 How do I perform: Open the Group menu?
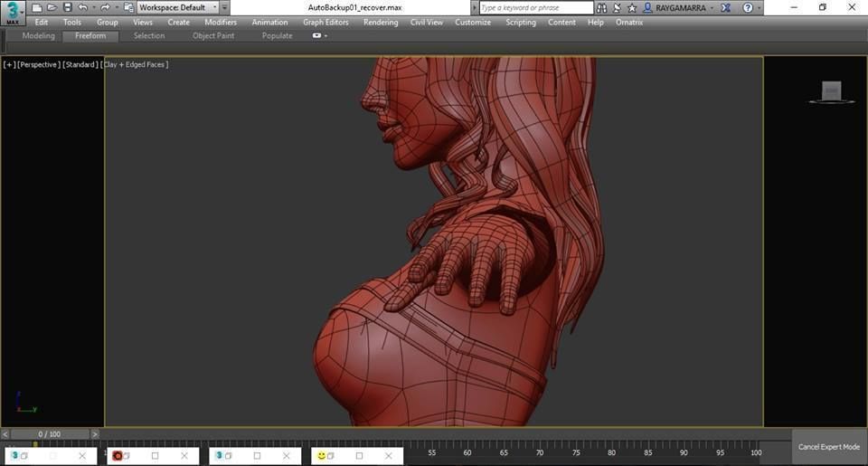tap(107, 22)
